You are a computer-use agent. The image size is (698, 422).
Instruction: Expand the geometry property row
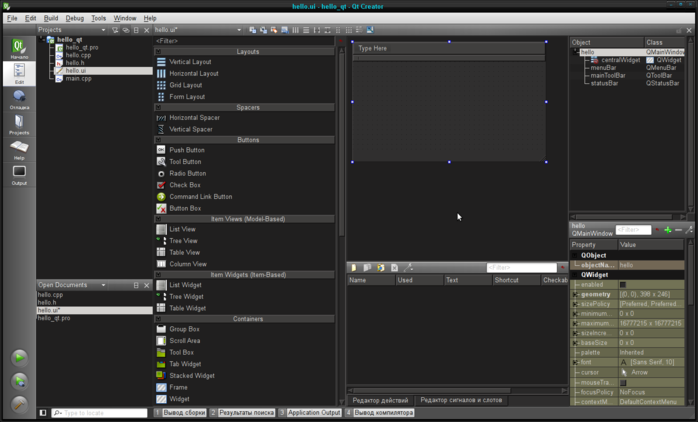click(x=575, y=294)
